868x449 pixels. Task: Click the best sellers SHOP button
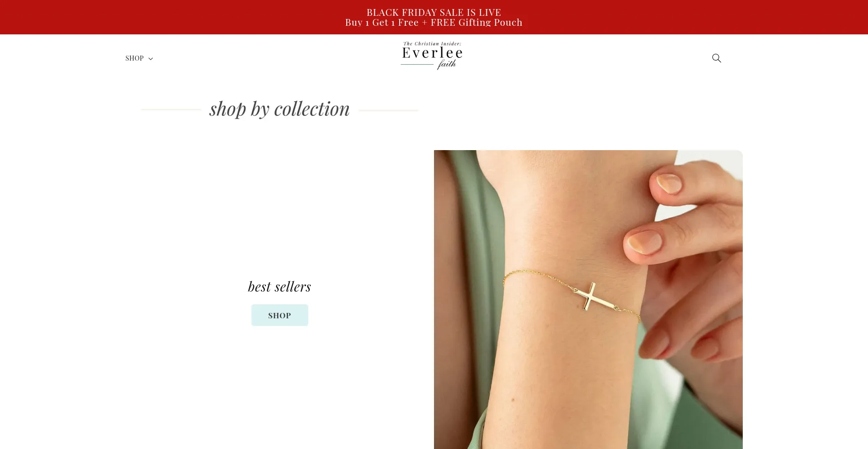tap(279, 315)
